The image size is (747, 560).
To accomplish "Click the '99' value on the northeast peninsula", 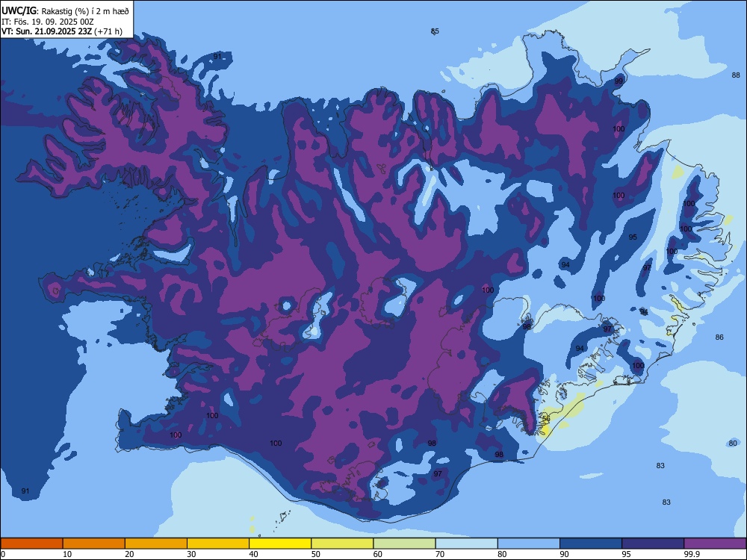I will point(619,81).
